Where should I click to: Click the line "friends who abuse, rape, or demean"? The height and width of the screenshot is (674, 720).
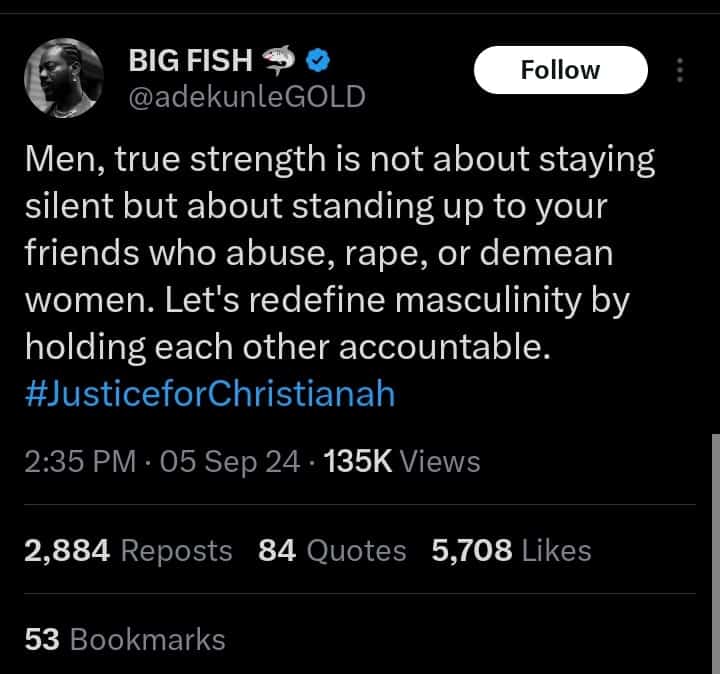318,253
